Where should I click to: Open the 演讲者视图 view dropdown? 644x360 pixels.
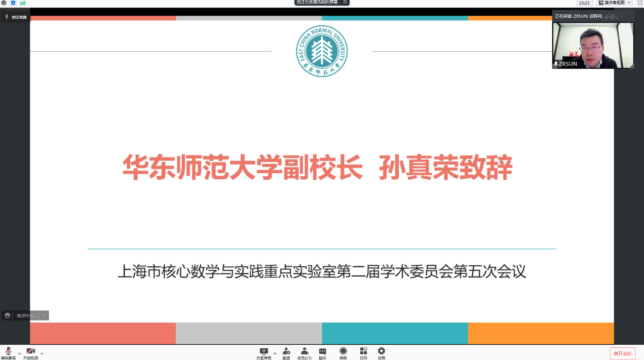coord(615,3)
